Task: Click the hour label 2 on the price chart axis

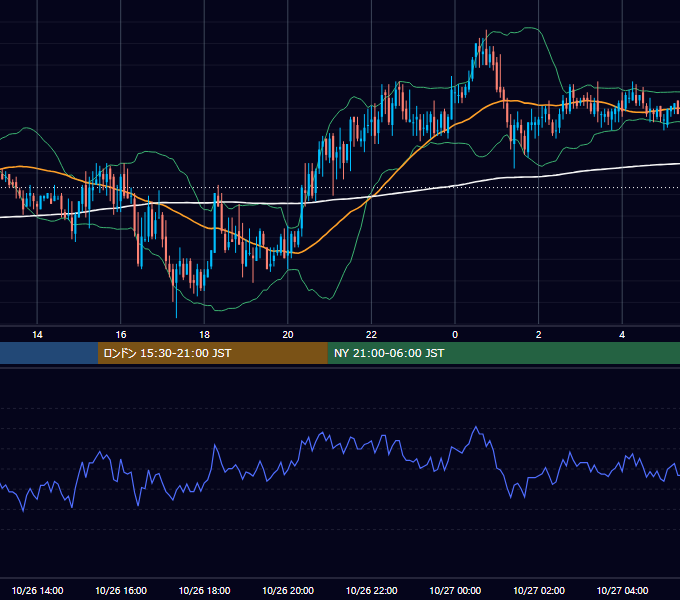Action: tap(539, 335)
